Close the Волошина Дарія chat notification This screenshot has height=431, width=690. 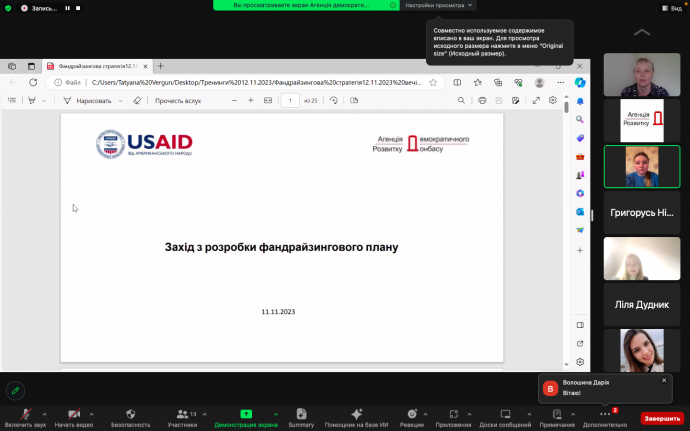[664, 380]
